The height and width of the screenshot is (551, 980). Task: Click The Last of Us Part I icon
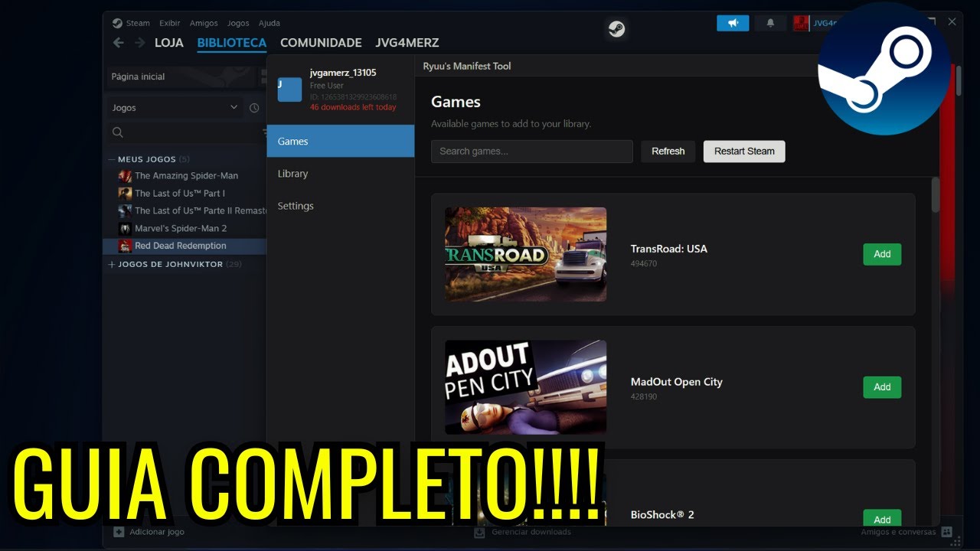tap(125, 194)
